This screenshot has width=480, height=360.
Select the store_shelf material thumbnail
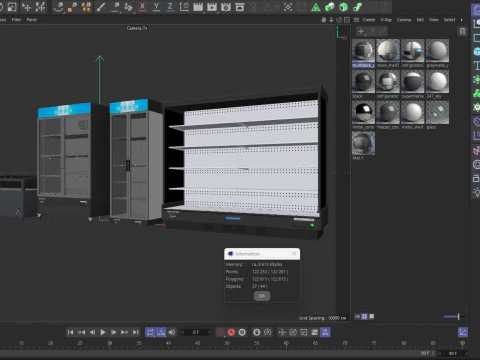coord(388,51)
